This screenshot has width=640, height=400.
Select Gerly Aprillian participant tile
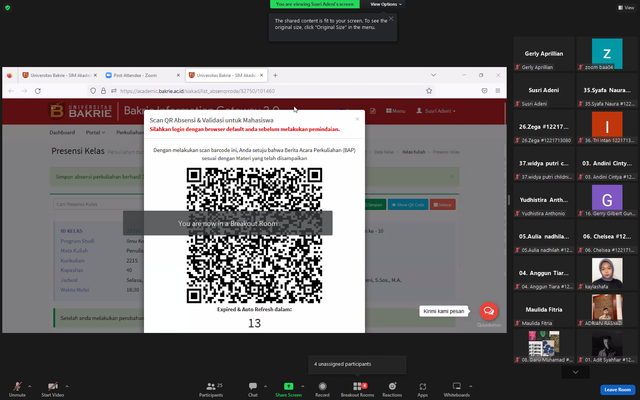pos(544,54)
